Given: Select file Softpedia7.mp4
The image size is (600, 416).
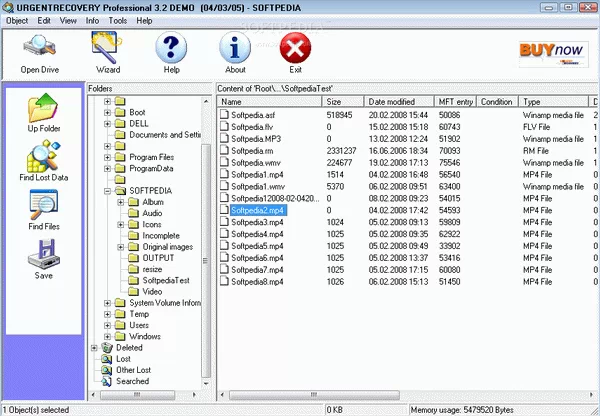Looking at the screenshot, I should 257,270.
